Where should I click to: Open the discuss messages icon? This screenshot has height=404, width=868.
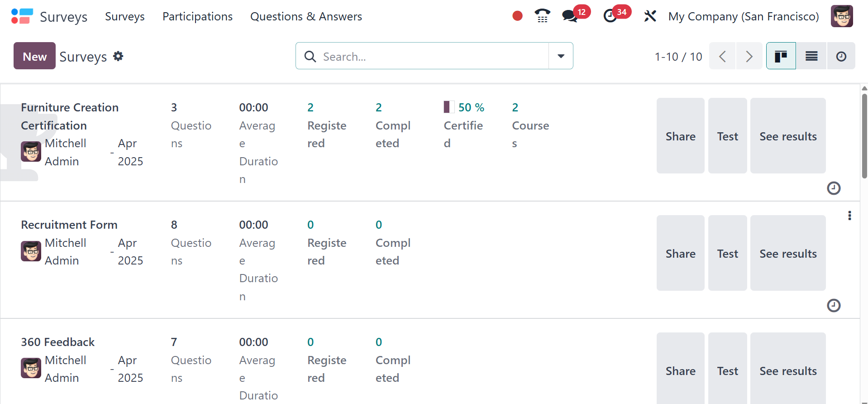569,16
